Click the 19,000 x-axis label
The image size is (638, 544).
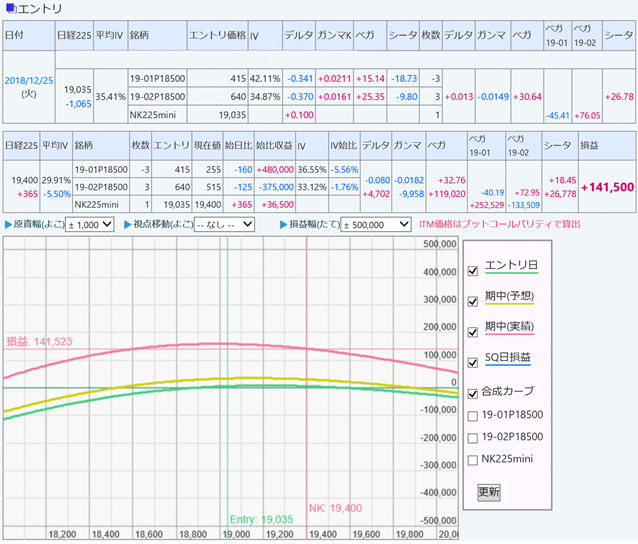tap(237, 534)
